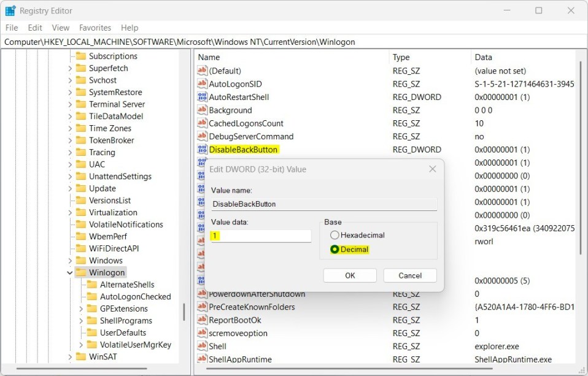Click the AlternateShells folder icon
This screenshot has width=588, height=376.
[x=92, y=284]
